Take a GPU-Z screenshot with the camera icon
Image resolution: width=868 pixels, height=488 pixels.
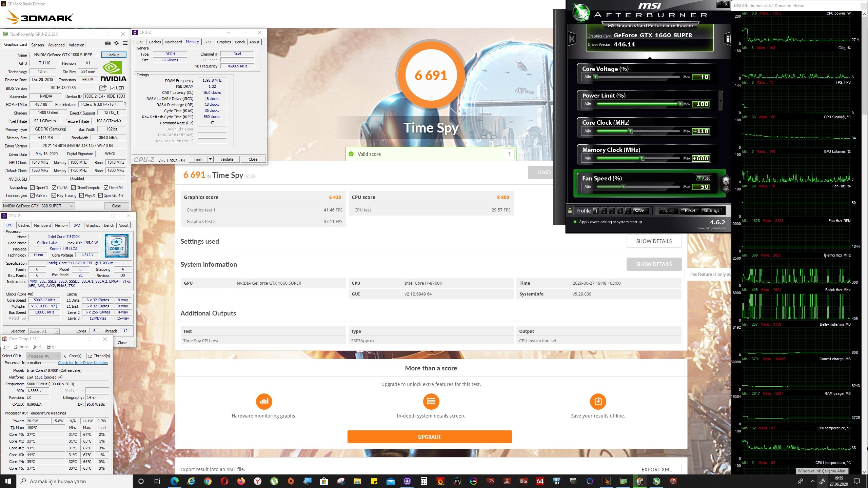(x=108, y=43)
